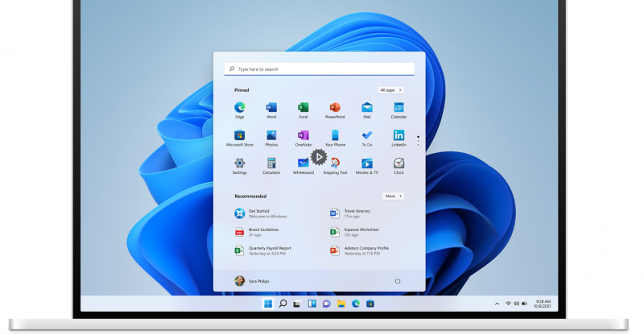Open the To Do app
The width and height of the screenshot is (644, 335).
pyautogui.click(x=367, y=139)
